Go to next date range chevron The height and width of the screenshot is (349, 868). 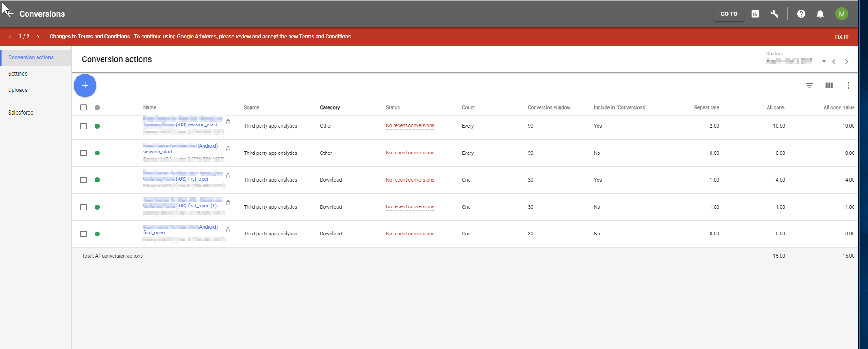pos(847,62)
